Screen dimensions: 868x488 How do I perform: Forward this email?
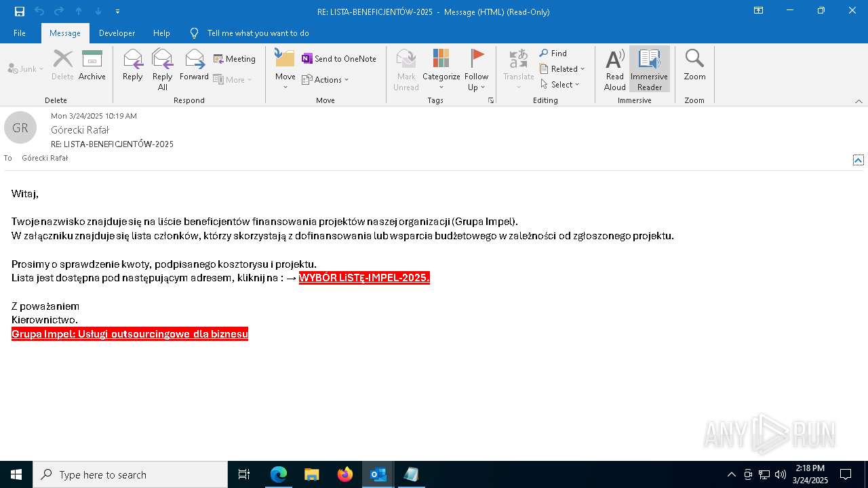[x=195, y=66]
